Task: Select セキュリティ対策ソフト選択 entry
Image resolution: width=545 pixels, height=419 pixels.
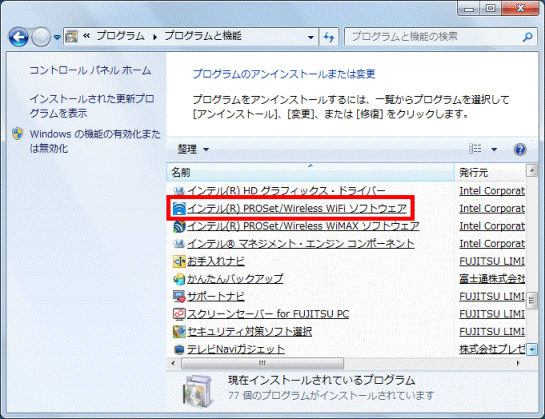Action: coord(250,332)
